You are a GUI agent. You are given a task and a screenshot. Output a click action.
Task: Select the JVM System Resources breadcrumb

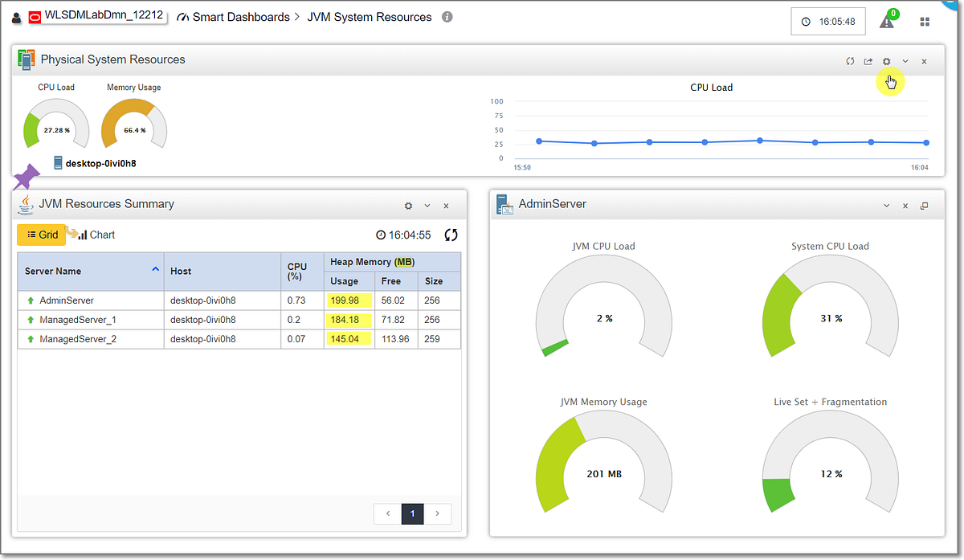370,17
